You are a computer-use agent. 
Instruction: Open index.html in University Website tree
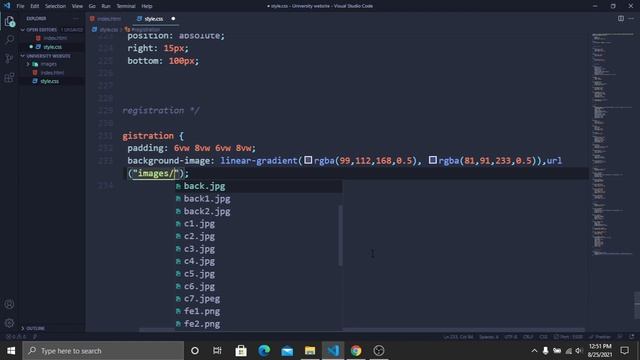[x=51, y=73]
